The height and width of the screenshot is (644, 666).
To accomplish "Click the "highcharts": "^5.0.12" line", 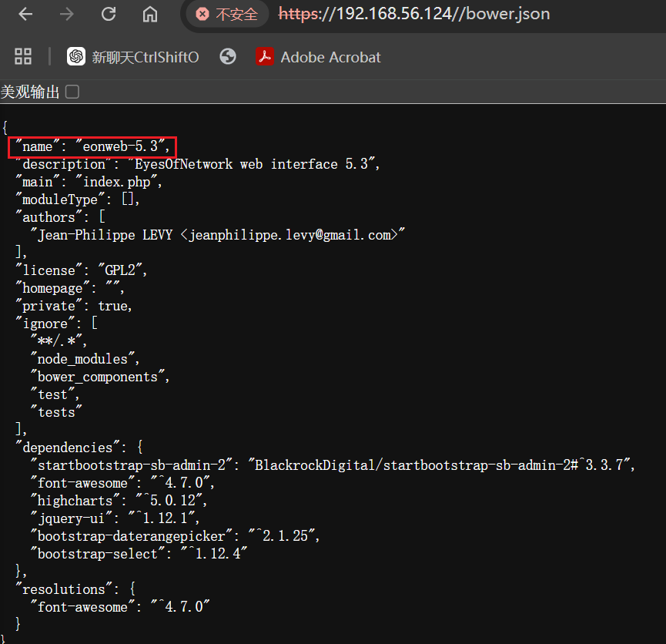I will tap(119, 501).
